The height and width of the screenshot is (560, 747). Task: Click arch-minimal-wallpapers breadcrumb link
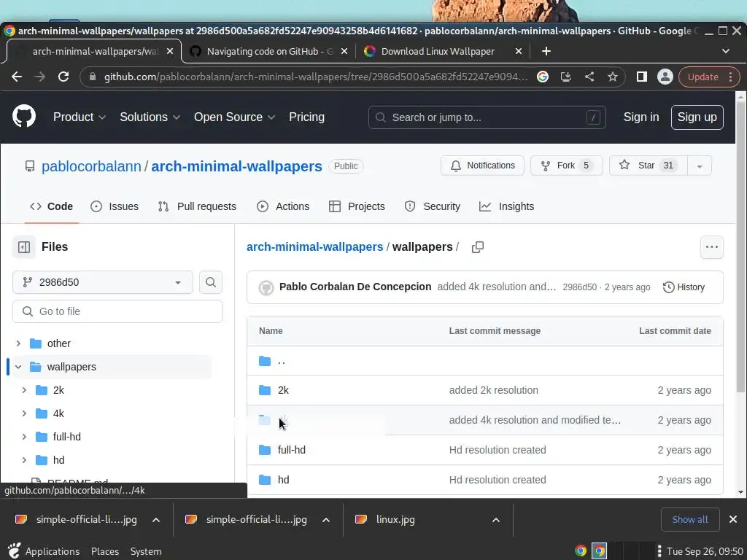pyautogui.click(x=314, y=246)
